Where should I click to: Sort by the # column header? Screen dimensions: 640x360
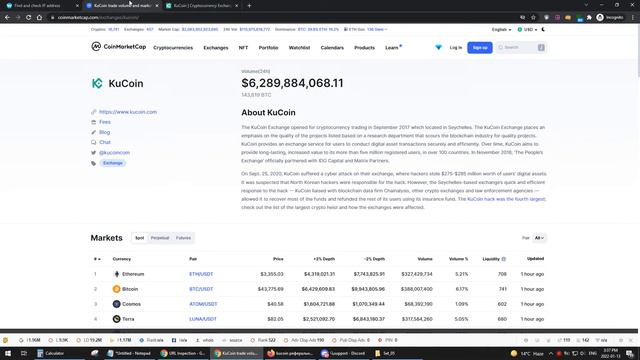coord(97,259)
